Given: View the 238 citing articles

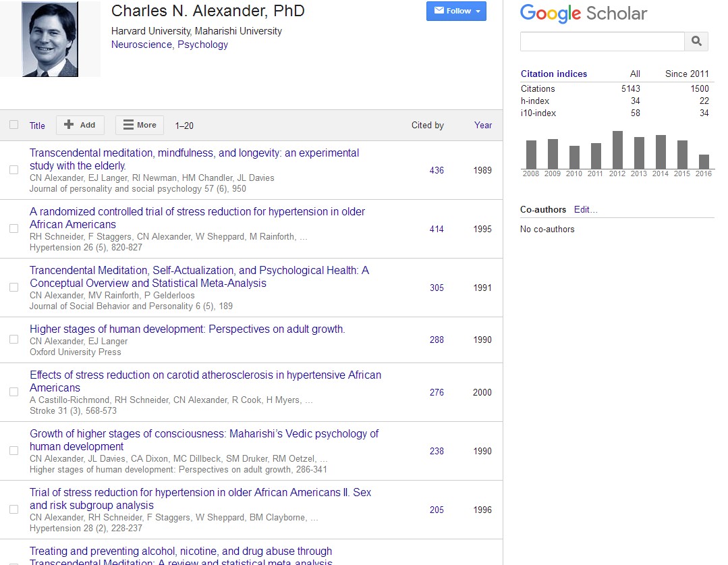Looking at the screenshot, I should click(437, 451).
